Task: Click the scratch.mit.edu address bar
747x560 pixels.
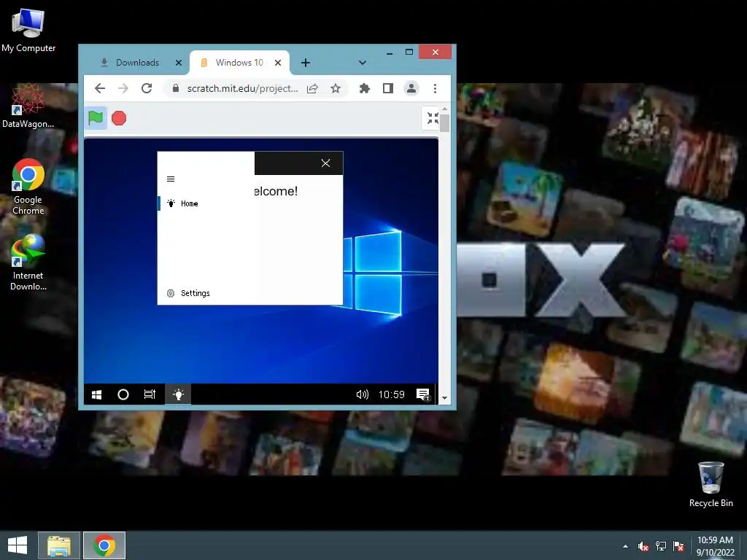Action: [241, 88]
